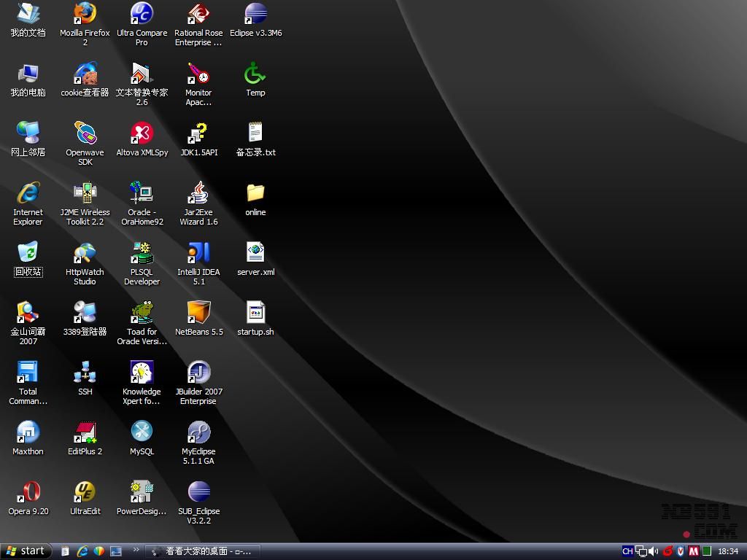Image resolution: width=747 pixels, height=560 pixels.
Task: Open the CH input language selector in tray
Action: click(627, 551)
